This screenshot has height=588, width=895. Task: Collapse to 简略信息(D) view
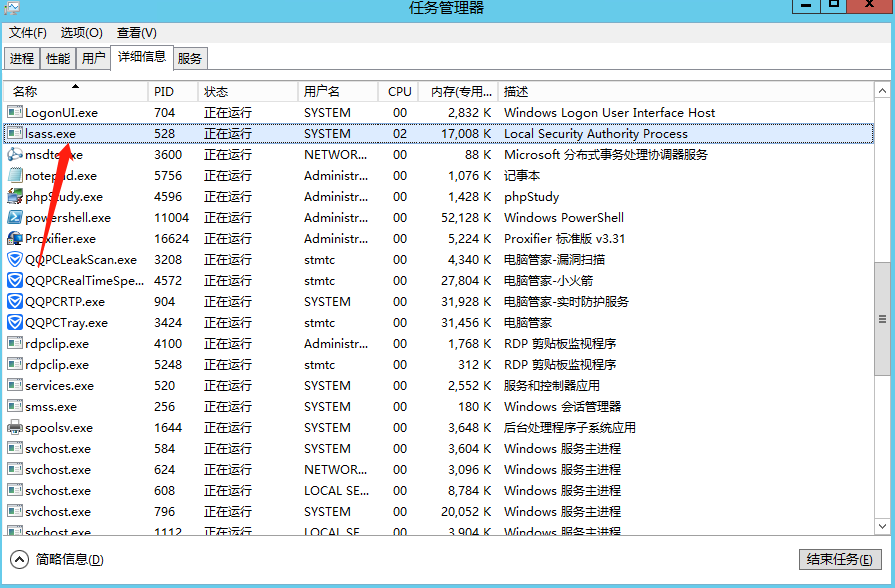point(57,559)
